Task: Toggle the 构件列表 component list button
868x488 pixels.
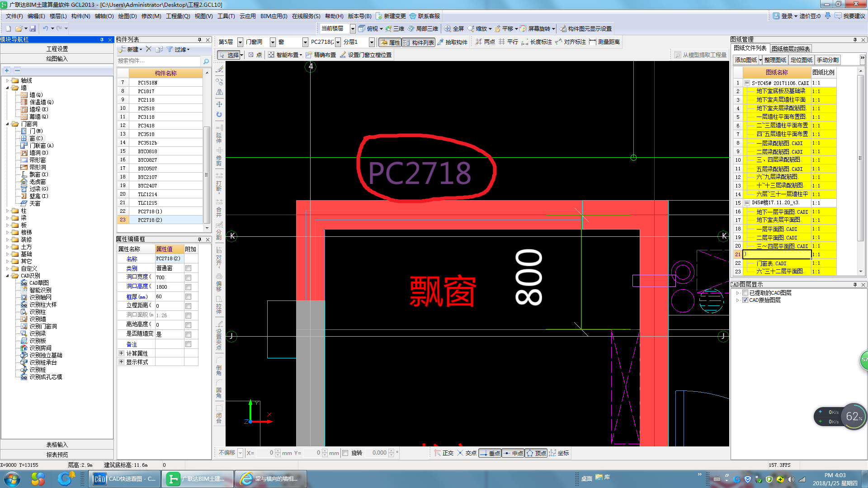Action: coord(419,42)
